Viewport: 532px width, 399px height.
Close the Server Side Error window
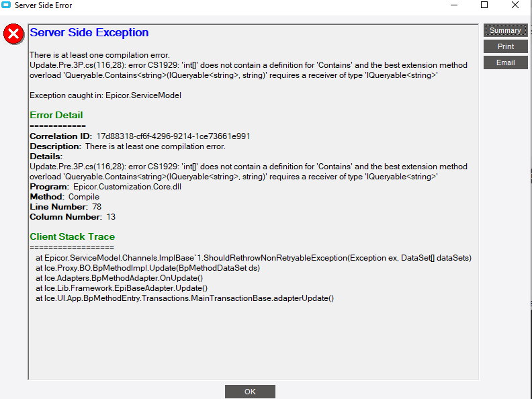point(515,5)
